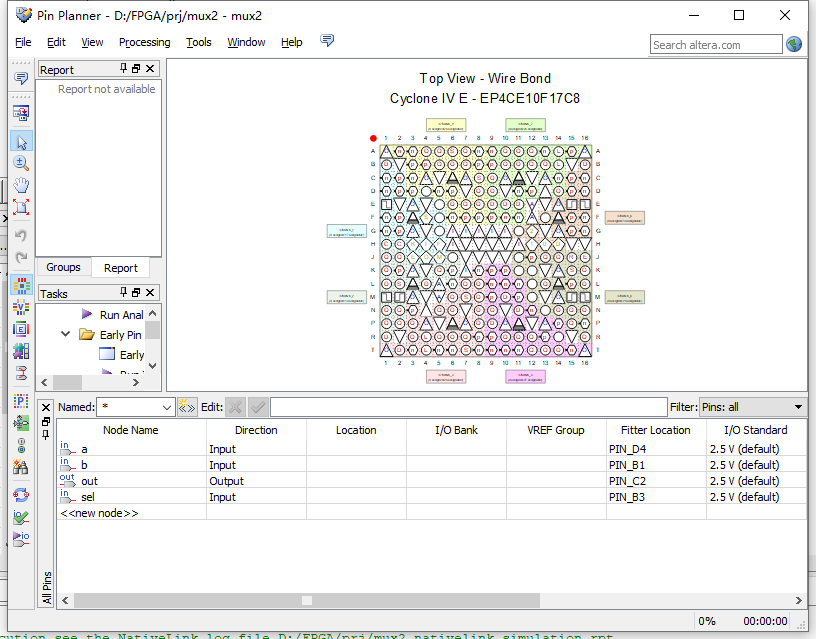
Task: Pin the Tasks panel
Action: (x=123, y=292)
